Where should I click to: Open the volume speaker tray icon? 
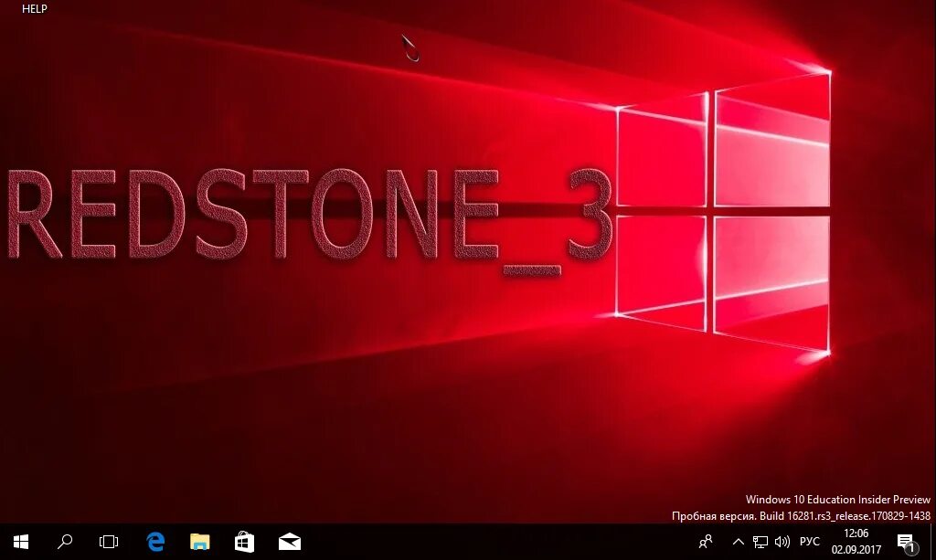782,542
